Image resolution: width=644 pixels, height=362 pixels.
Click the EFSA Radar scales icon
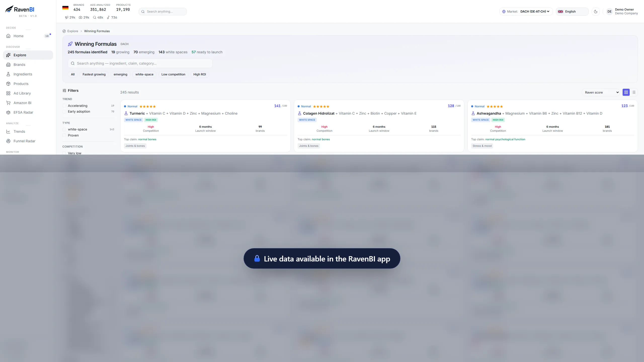(x=8, y=112)
